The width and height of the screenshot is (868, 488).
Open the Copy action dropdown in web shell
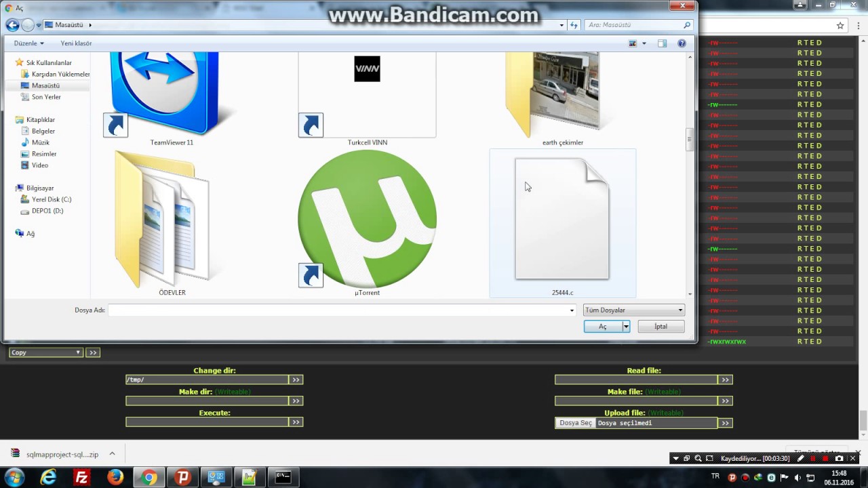click(x=45, y=352)
